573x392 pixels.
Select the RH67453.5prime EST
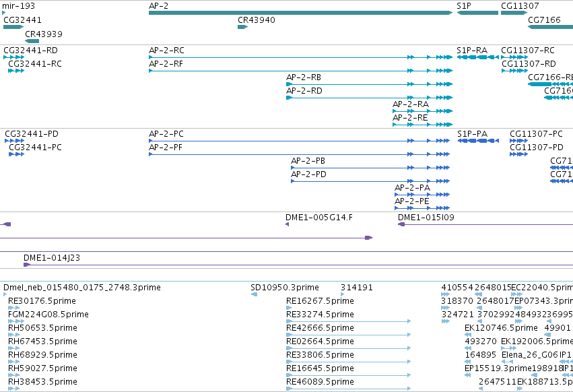[x=14, y=348]
